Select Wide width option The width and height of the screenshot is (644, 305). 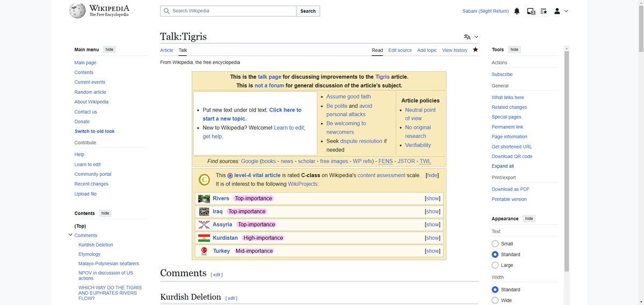[x=495, y=300]
